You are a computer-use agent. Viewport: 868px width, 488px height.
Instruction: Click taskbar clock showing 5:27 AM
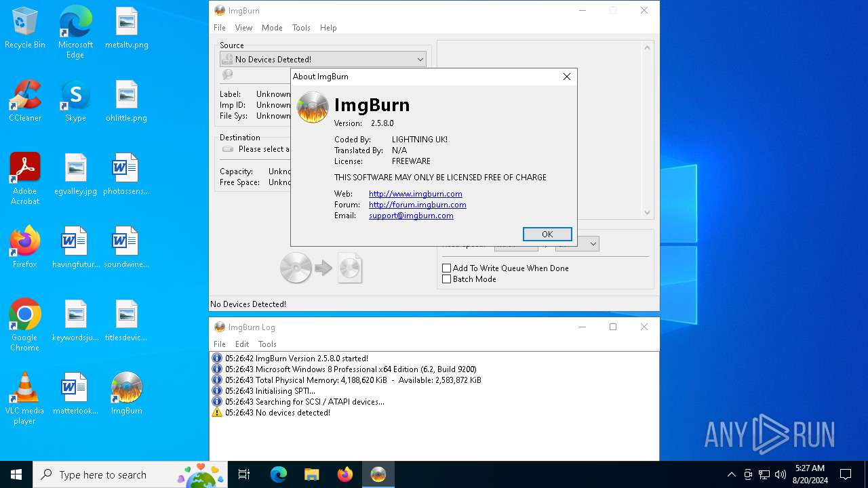810,474
